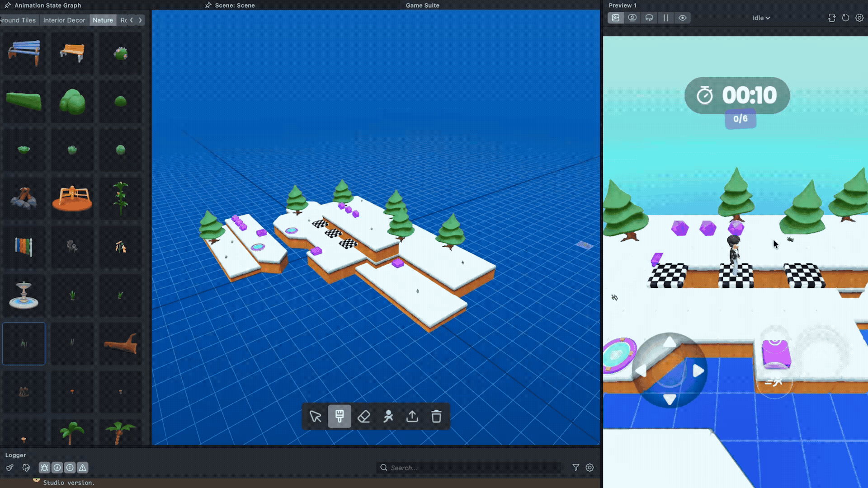
Task: Select the arrow selection tool in scene toolbar
Action: click(315, 416)
